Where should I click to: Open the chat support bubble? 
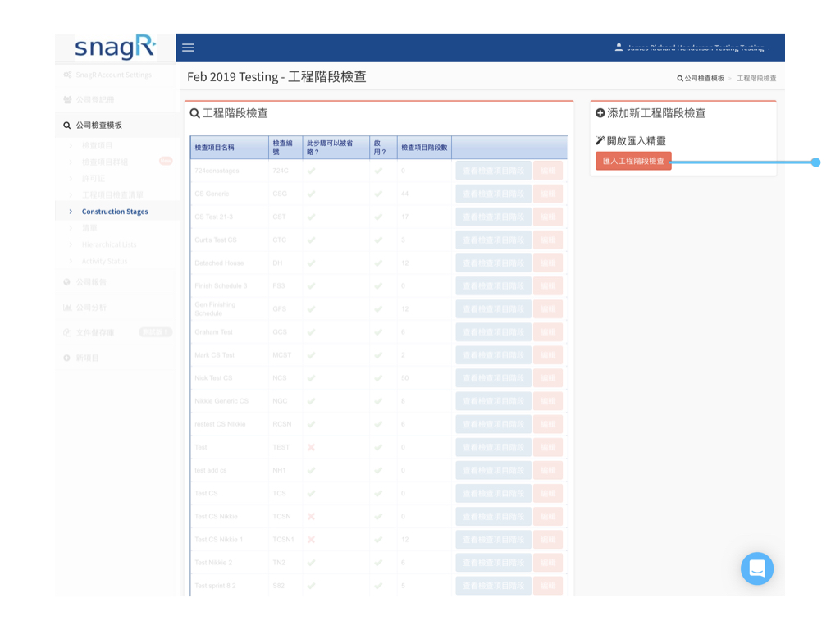(756, 568)
